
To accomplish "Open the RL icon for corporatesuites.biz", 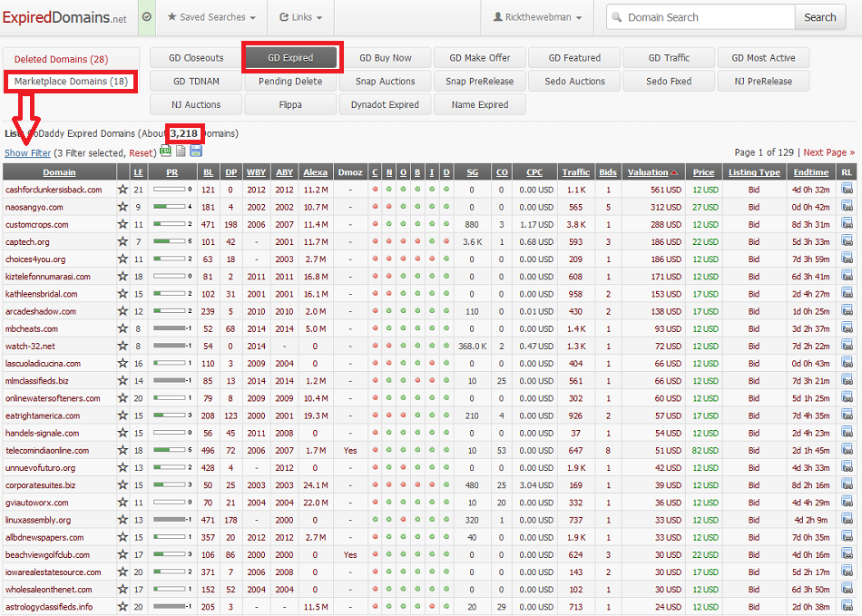I will 847,485.
